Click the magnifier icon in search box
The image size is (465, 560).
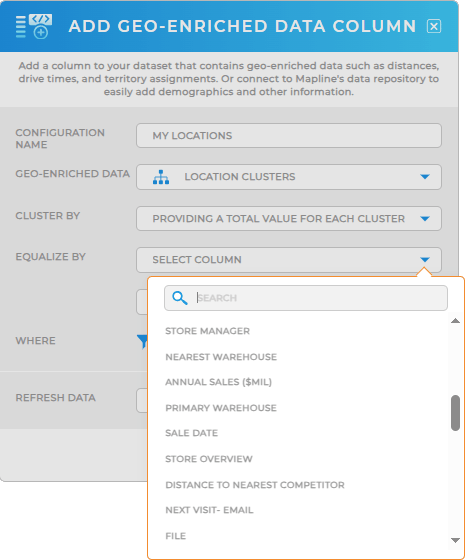tap(180, 298)
